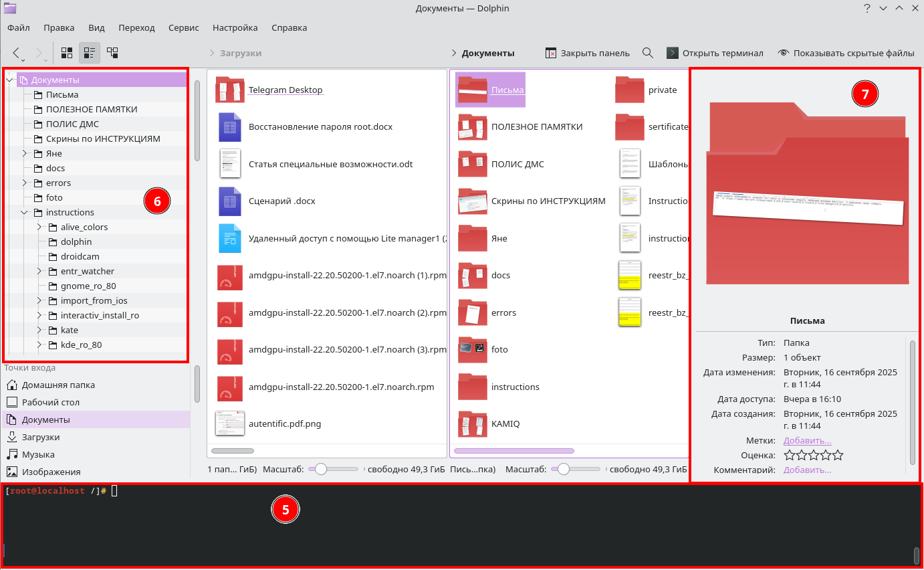
Task: Click the search magnifier icon
Action: pyautogui.click(x=647, y=53)
